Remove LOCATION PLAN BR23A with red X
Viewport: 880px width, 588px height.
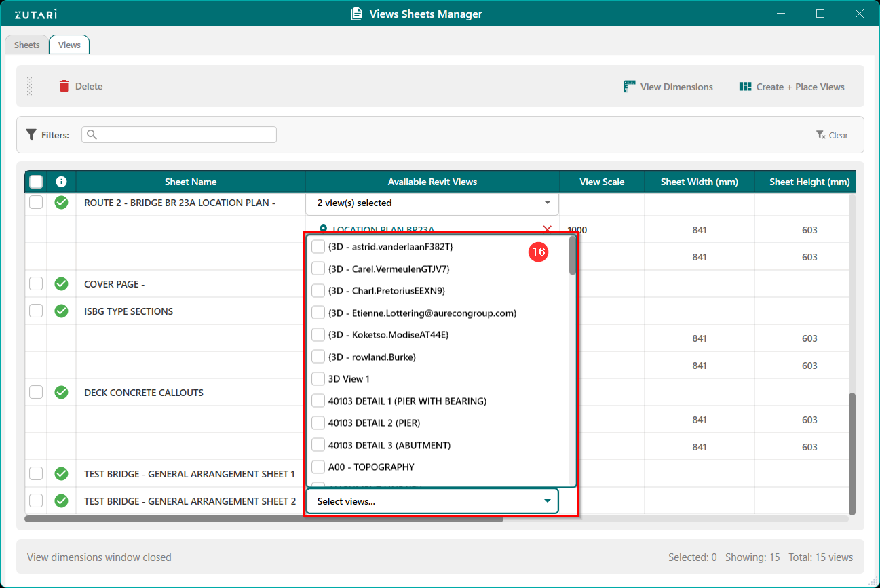[x=547, y=229]
